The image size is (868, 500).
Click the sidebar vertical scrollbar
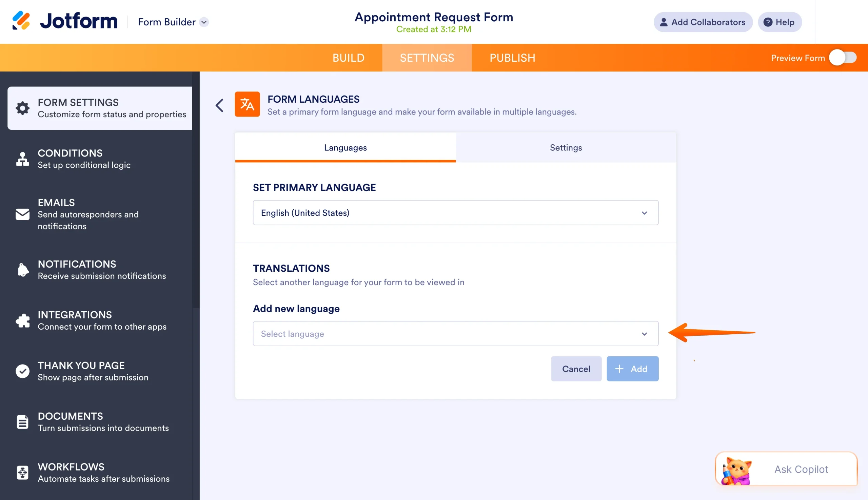pos(196,190)
